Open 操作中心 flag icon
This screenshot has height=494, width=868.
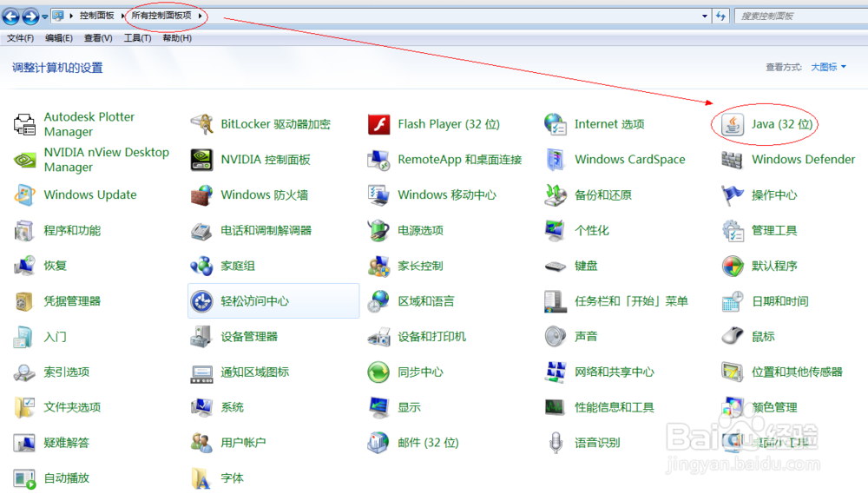[x=733, y=195]
